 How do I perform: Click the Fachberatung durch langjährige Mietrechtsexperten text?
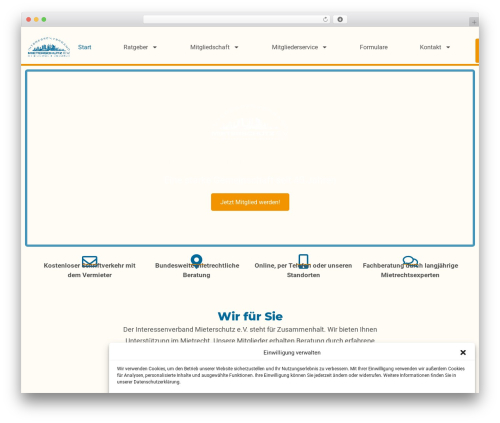click(410, 270)
